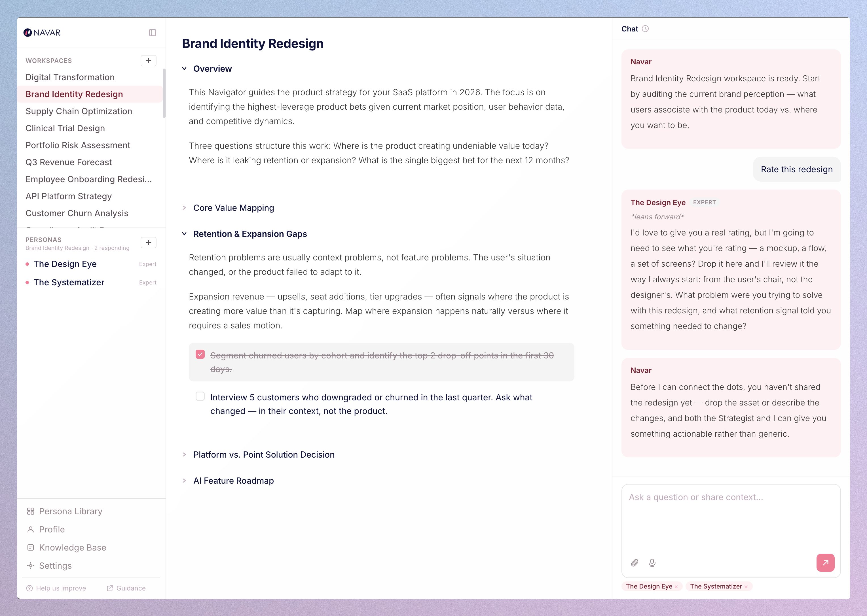The height and width of the screenshot is (616, 867).
Task: Click the paperclip attach file icon
Action: [x=635, y=562]
